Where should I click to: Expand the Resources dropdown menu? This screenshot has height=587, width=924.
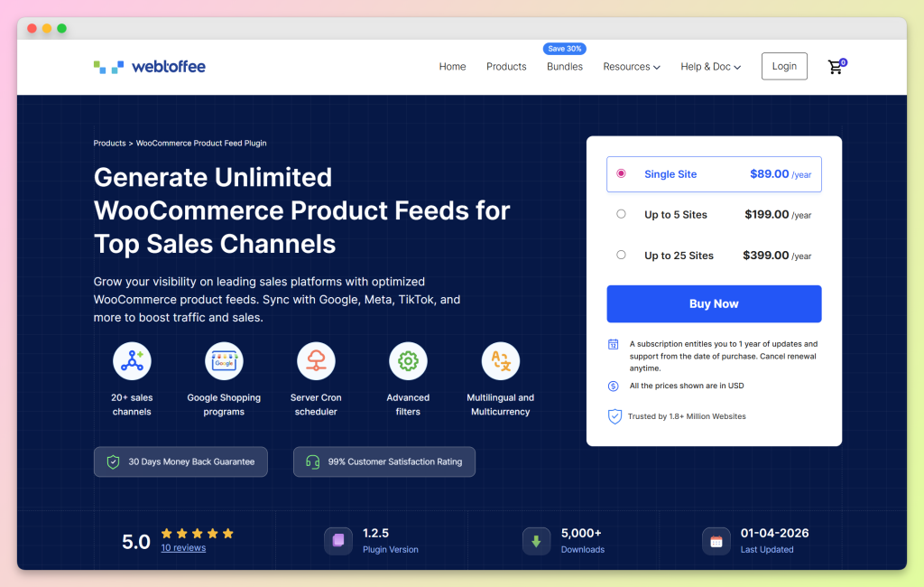[631, 67]
